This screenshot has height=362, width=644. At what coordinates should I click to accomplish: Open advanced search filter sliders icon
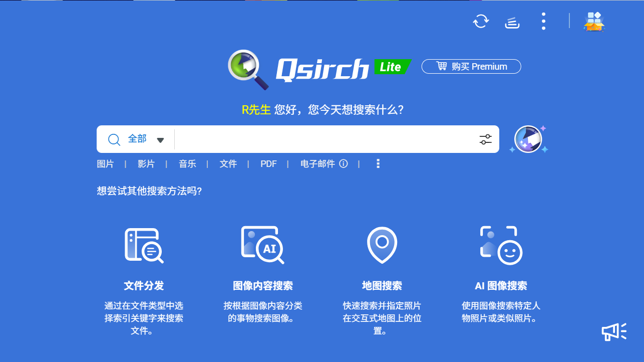coord(485,139)
